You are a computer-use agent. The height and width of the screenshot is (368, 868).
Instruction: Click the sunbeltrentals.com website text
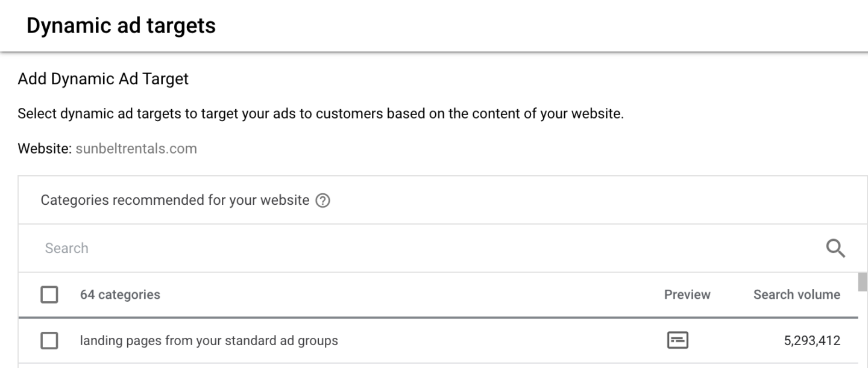click(x=136, y=149)
